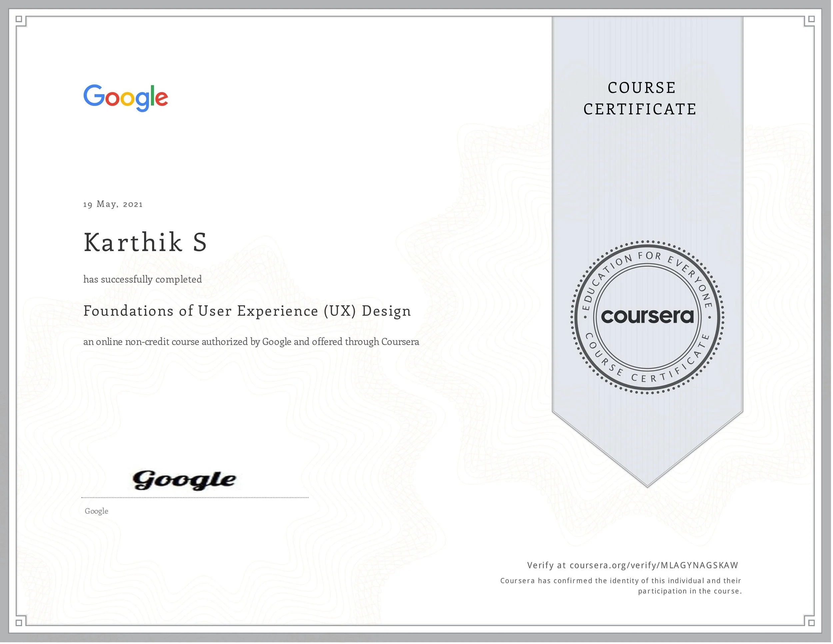Select the name Karthik S
Image resolution: width=833 pixels, height=644 pixels.
point(145,242)
